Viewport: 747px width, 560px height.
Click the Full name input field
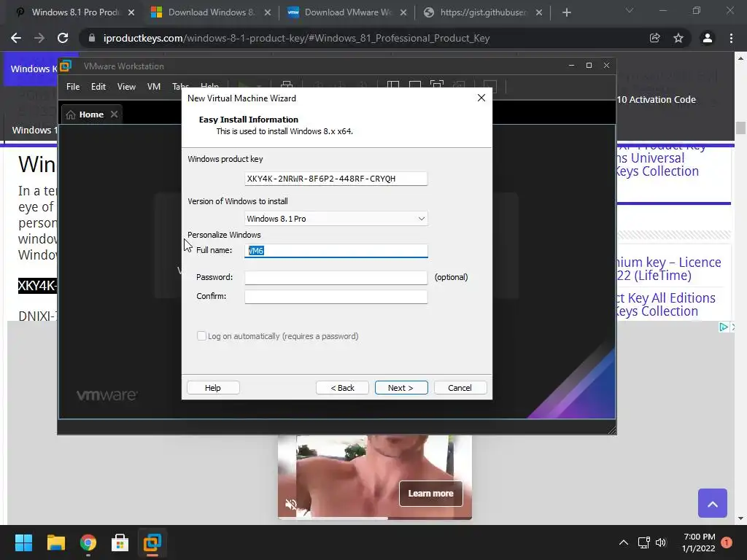pyautogui.click(x=336, y=251)
